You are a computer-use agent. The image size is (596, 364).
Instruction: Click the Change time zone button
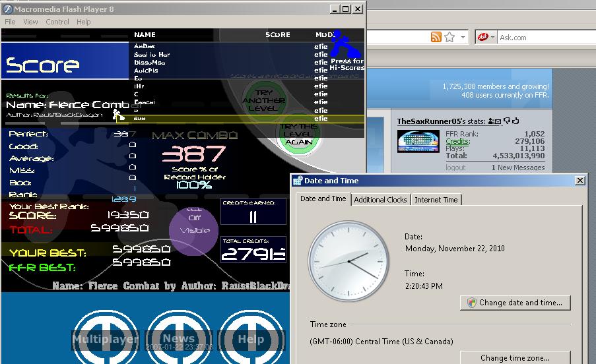[515, 357]
